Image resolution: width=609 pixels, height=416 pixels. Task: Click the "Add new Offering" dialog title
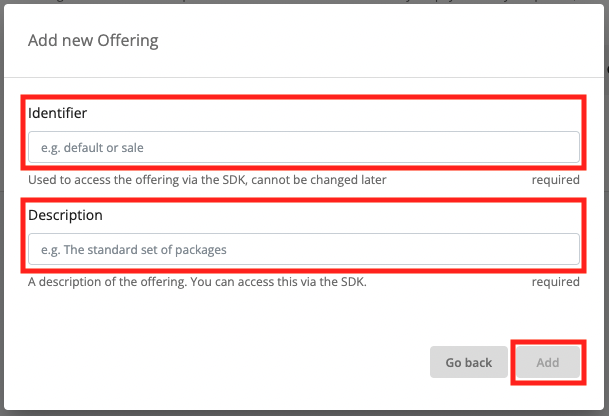[x=93, y=41]
